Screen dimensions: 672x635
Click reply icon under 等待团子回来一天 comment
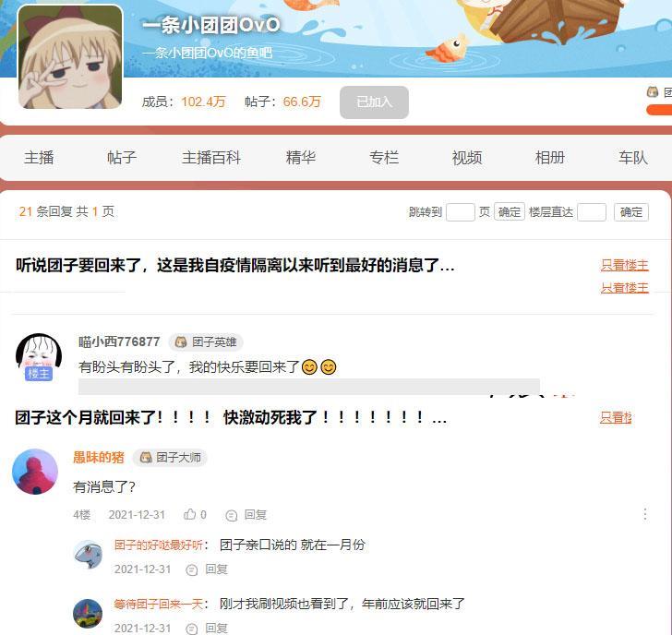(x=191, y=629)
